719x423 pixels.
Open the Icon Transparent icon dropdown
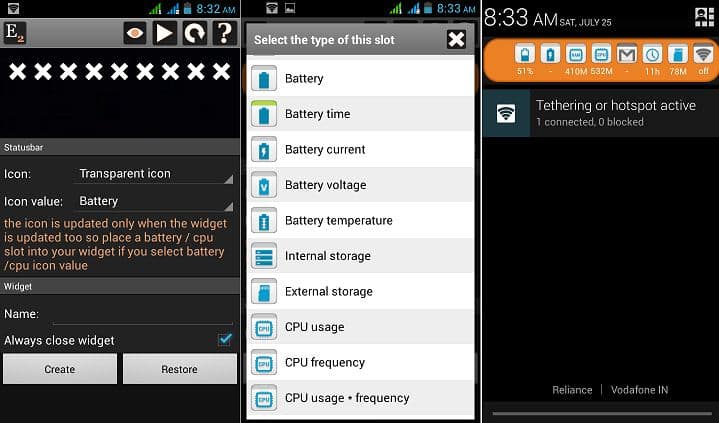click(x=153, y=174)
